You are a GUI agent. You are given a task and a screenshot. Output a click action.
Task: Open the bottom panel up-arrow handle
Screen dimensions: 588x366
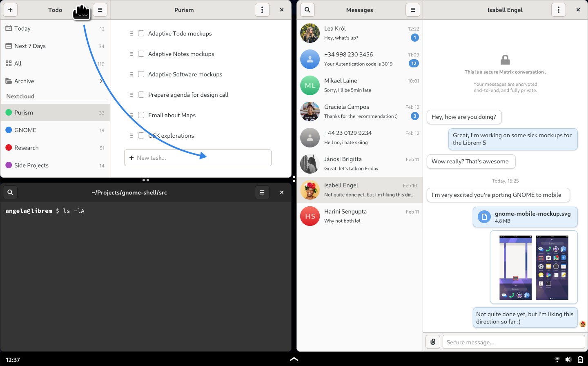pos(294,359)
